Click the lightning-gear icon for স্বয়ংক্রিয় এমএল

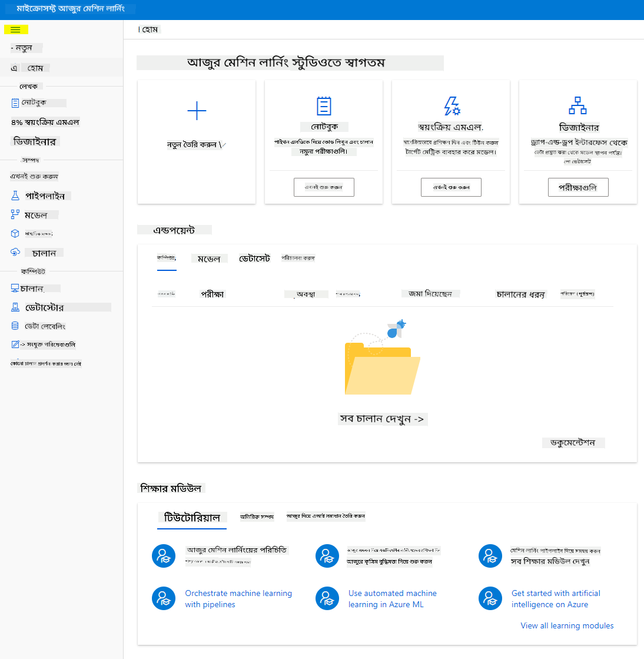(x=452, y=106)
